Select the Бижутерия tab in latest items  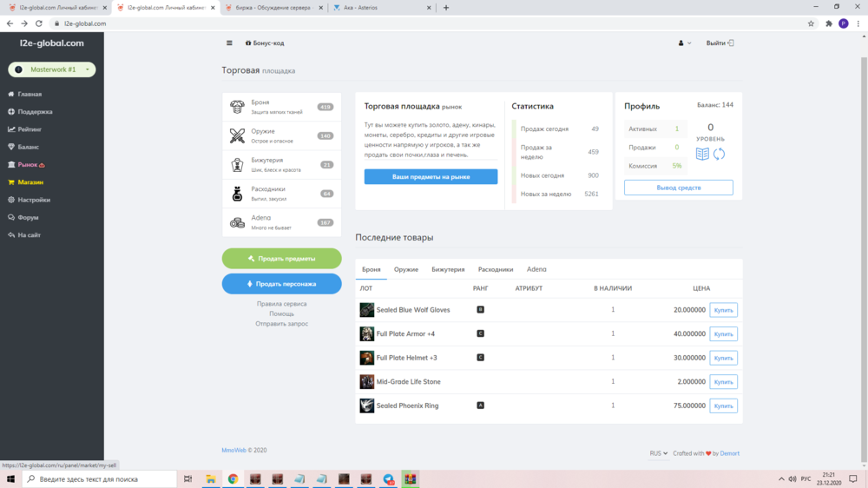[448, 269]
